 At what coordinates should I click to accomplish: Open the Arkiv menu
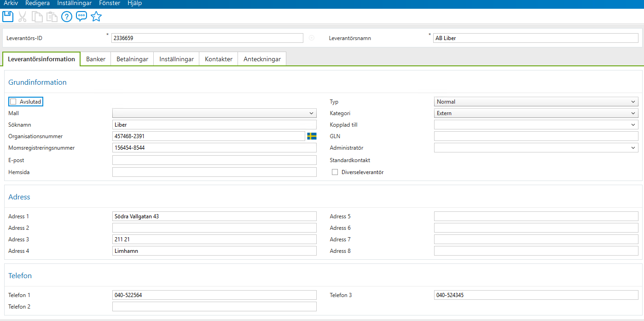pos(10,3)
